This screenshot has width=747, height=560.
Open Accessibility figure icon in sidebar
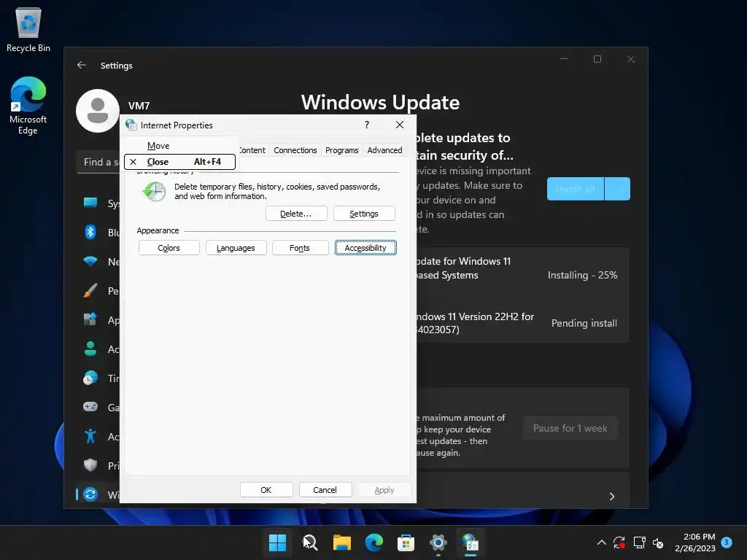90,436
